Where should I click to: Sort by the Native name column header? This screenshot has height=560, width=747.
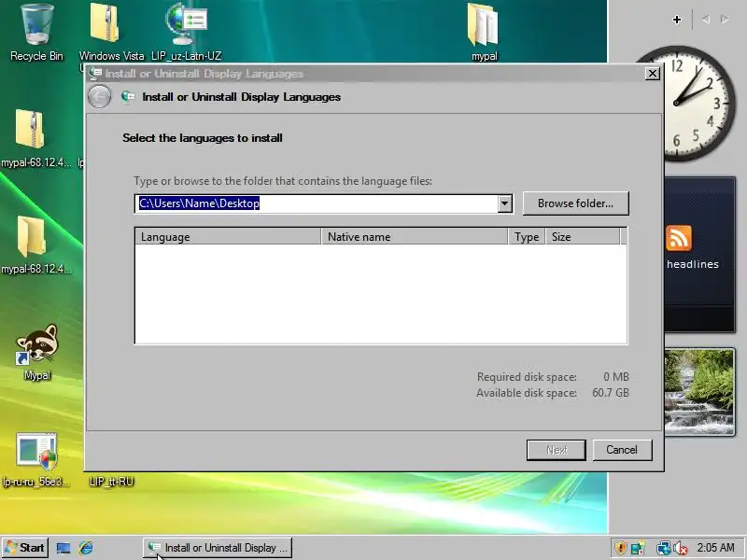415,237
